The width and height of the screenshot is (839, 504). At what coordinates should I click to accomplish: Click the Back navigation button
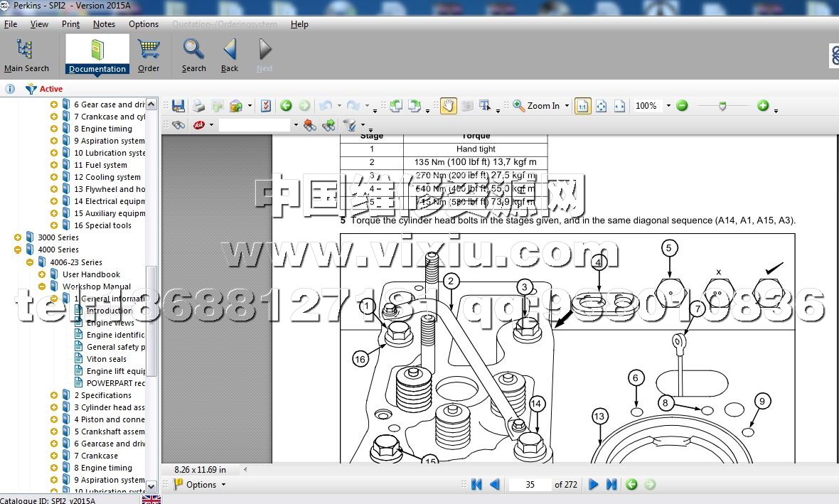[230, 55]
